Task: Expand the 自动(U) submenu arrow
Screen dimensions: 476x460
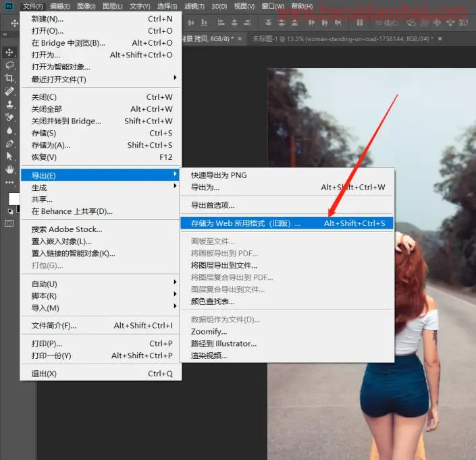Action: coord(175,282)
